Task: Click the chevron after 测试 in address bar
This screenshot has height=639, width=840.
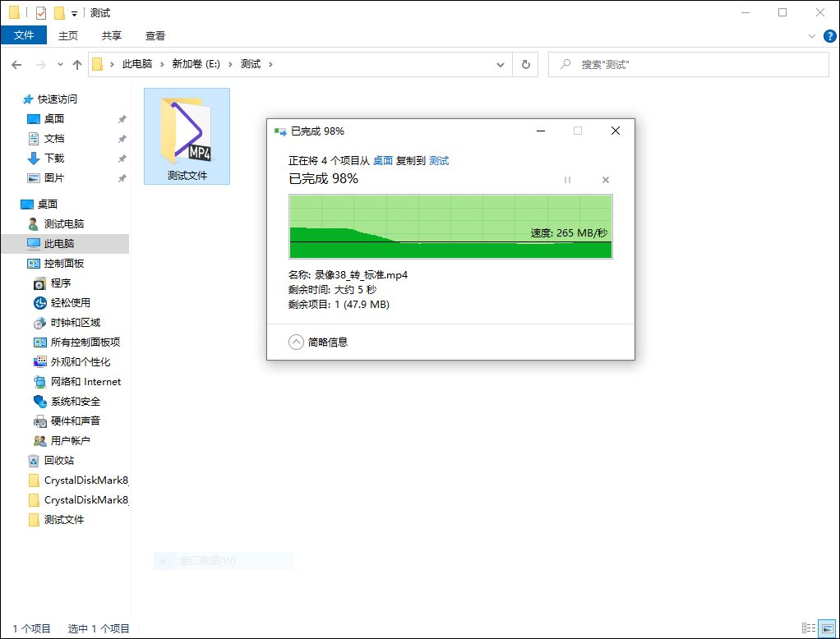Action: click(x=270, y=64)
